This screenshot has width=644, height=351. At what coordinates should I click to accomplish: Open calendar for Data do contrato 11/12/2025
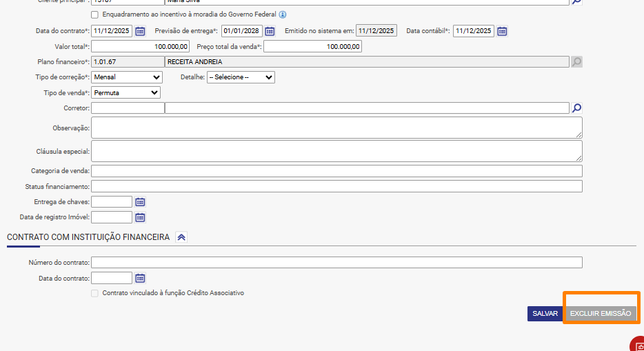click(140, 31)
